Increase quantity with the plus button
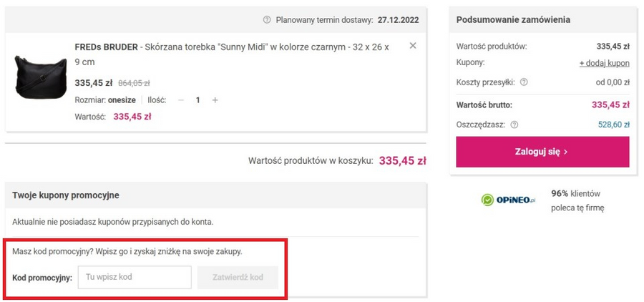 [215, 100]
